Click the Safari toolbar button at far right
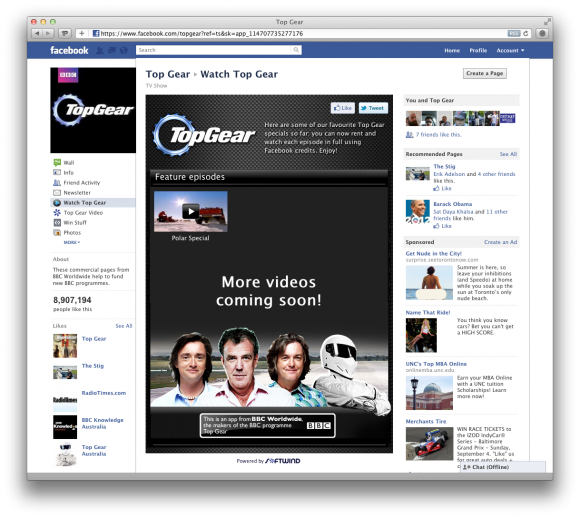 click(542, 34)
